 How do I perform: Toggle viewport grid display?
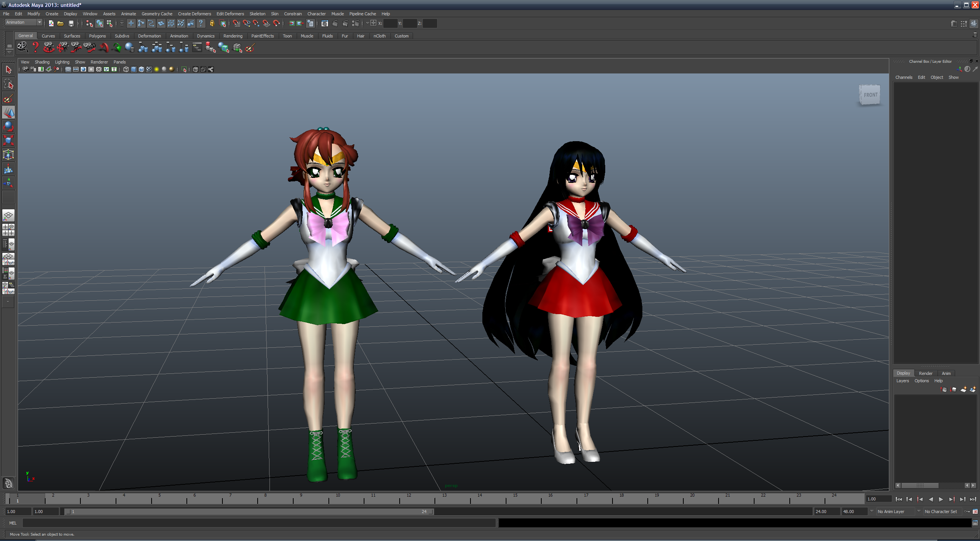(x=68, y=69)
